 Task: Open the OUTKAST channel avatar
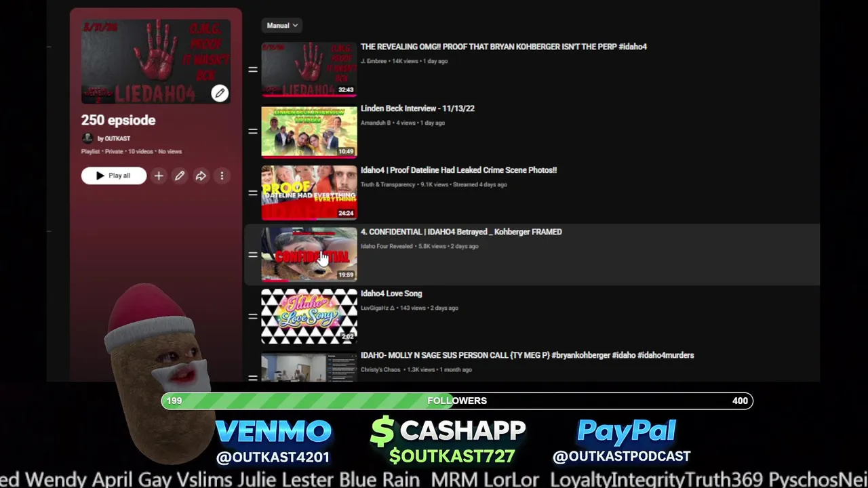[87, 138]
